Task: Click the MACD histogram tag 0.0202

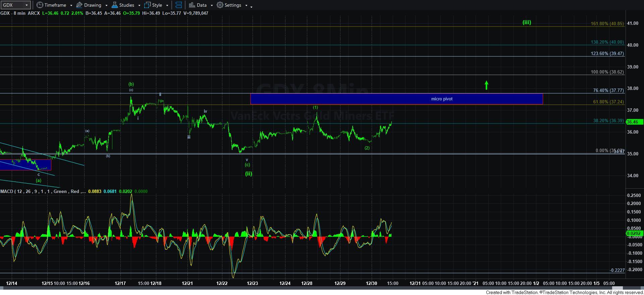Action: click(634, 233)
